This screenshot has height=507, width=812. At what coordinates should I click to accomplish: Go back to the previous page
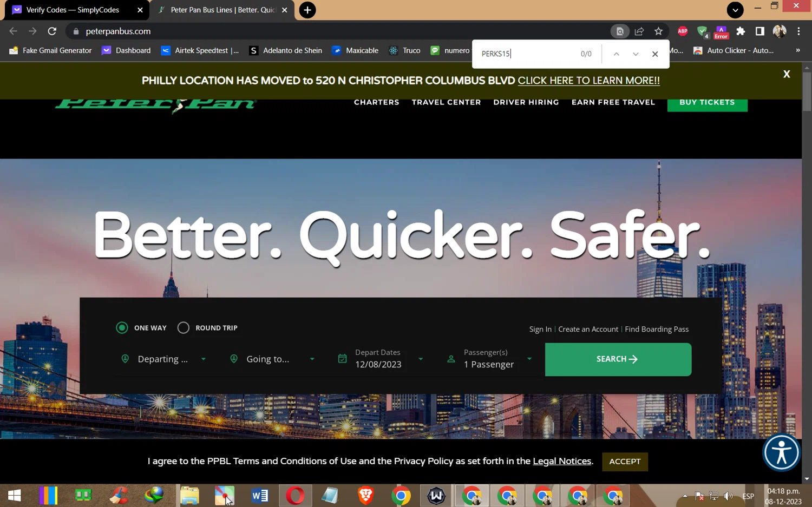point(14,31)
